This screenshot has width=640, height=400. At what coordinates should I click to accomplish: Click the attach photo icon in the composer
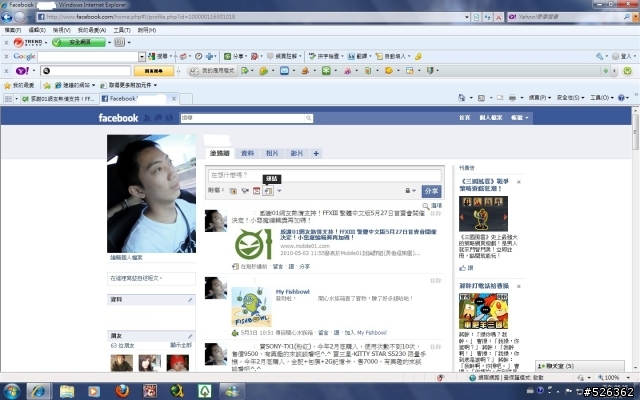click(x=233, y=191)
